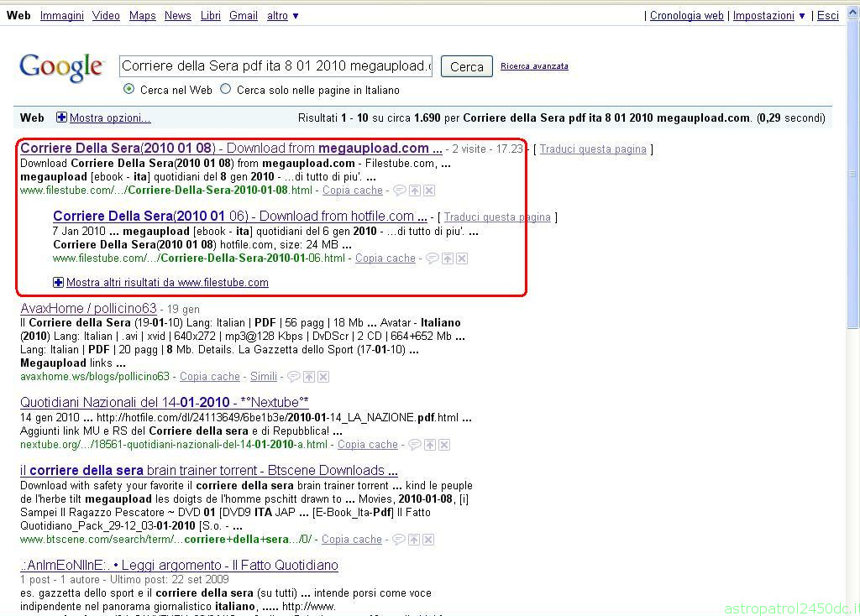Click 'Simili' for the avaxhome.ws result
The width and height of the screenshot is (860, 616).
[264, 377]
